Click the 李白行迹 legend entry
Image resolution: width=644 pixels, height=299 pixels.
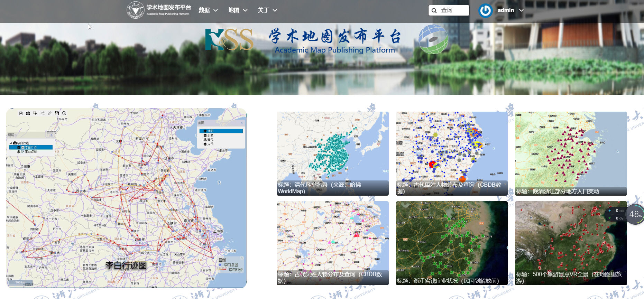point(236,270)
